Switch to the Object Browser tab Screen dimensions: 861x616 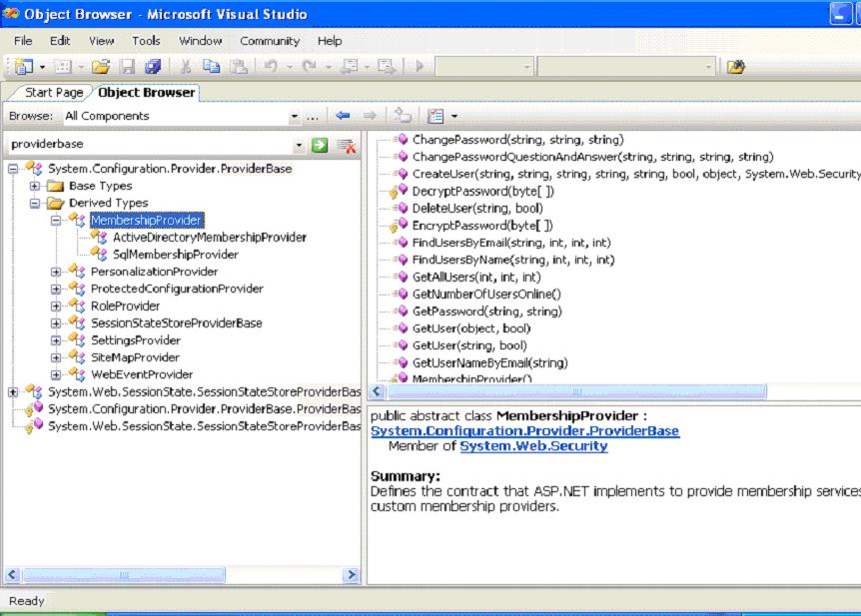(147, 93)
